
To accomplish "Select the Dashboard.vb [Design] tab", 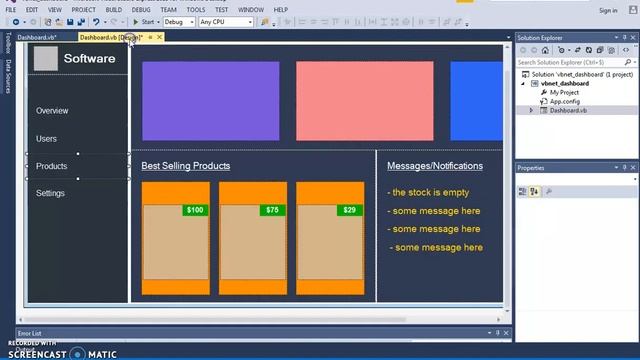I will [x=111, y=37].
